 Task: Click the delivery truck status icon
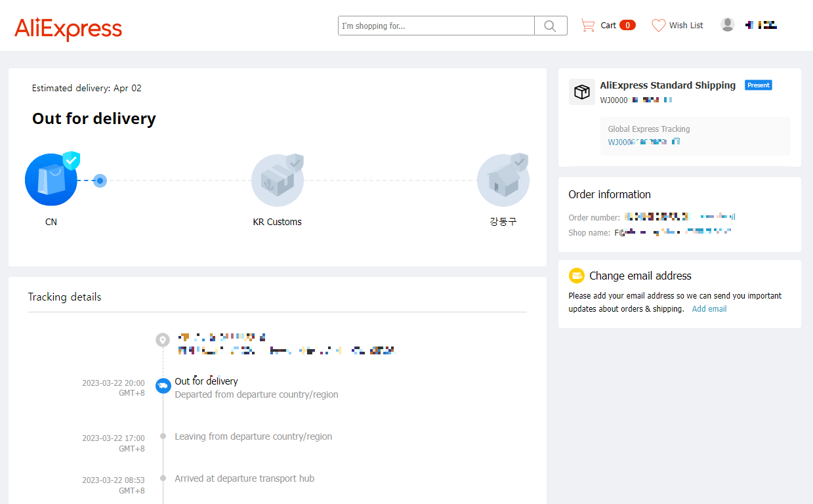(x=163, y=386)
